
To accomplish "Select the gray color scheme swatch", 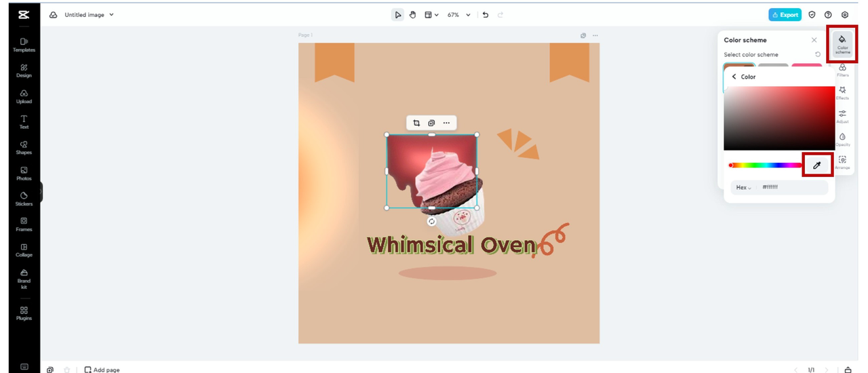I will pyautogui.click(x=773, y=66).
